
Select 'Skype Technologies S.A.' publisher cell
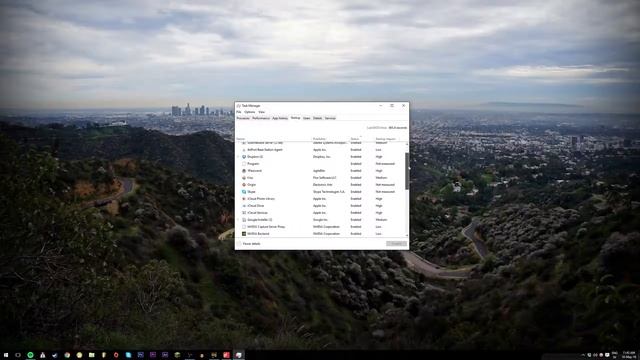(329, 192)
